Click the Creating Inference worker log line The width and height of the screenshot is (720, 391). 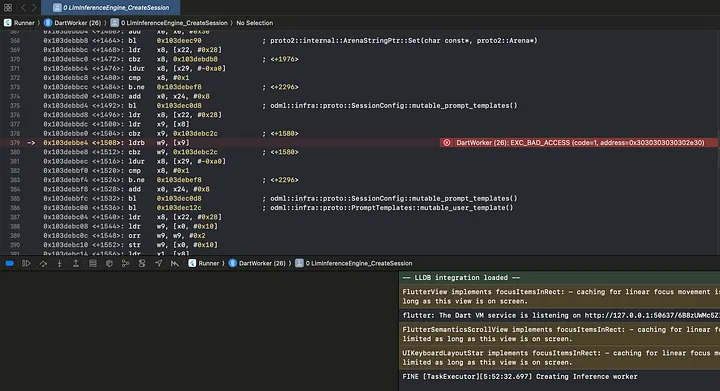point(520,376)
